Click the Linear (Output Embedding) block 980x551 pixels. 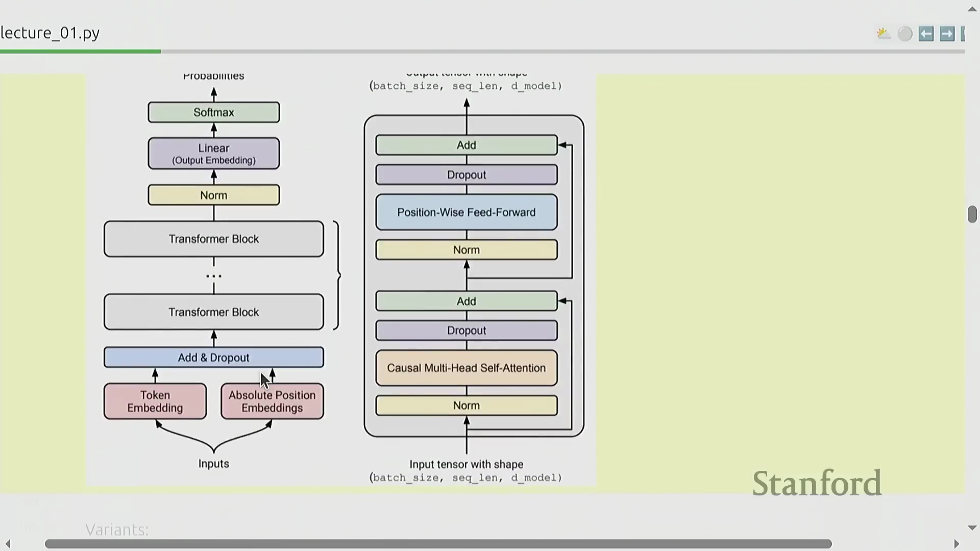click(213, 153)
